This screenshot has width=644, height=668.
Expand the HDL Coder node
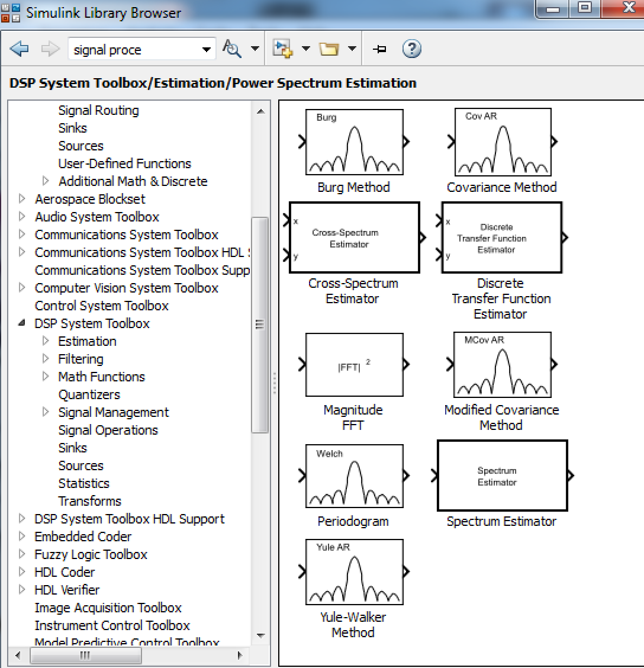pyautogui.click(x=22, y=571)
